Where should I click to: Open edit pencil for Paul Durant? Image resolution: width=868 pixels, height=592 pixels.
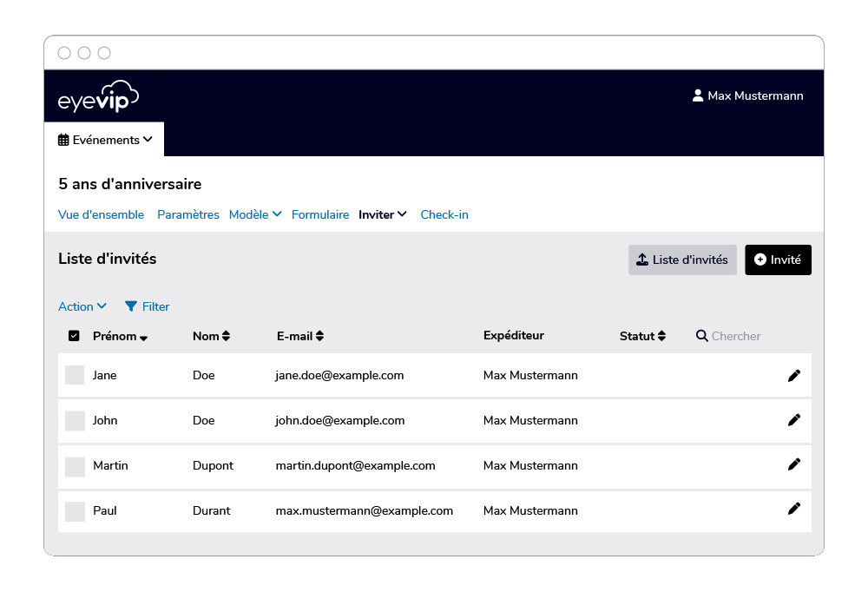pyautogui.click(x=793, y=510)
